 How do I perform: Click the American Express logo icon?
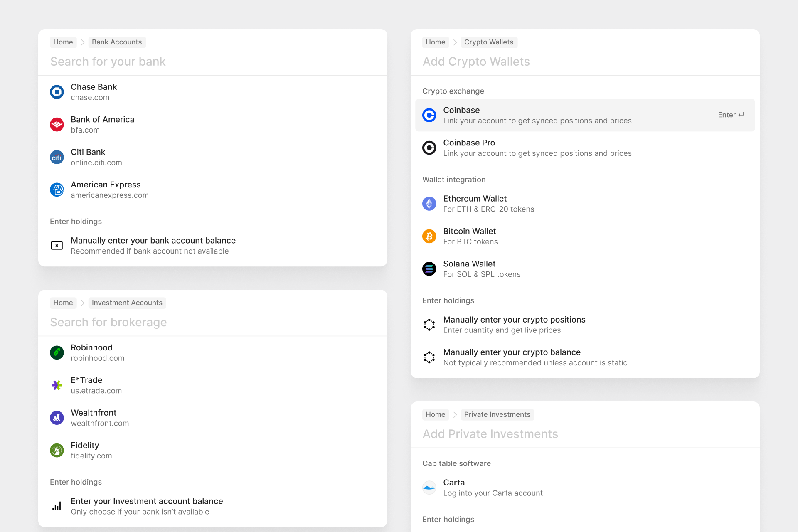[x=57, y=190]
